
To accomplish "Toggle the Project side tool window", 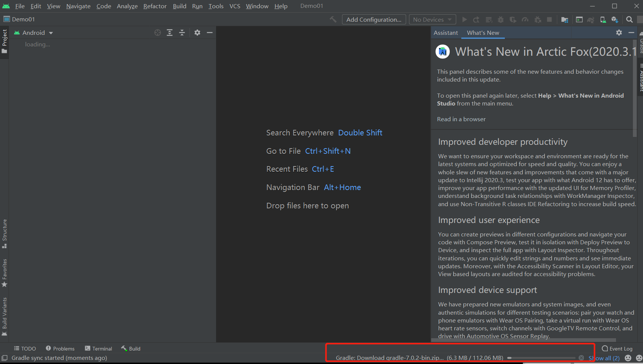I will [x=4, y=42].
